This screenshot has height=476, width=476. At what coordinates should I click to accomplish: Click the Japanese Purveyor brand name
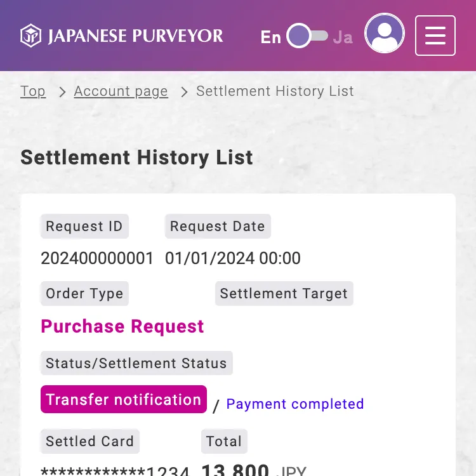(x=135, y=36)
